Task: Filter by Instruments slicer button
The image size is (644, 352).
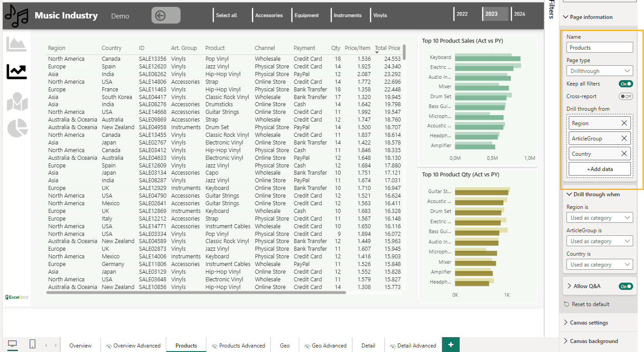Action: tap(347, 15)
